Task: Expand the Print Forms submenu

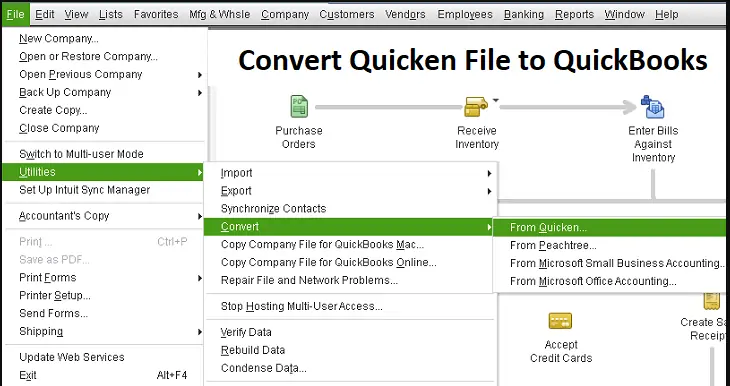Action: pos(103,278)
